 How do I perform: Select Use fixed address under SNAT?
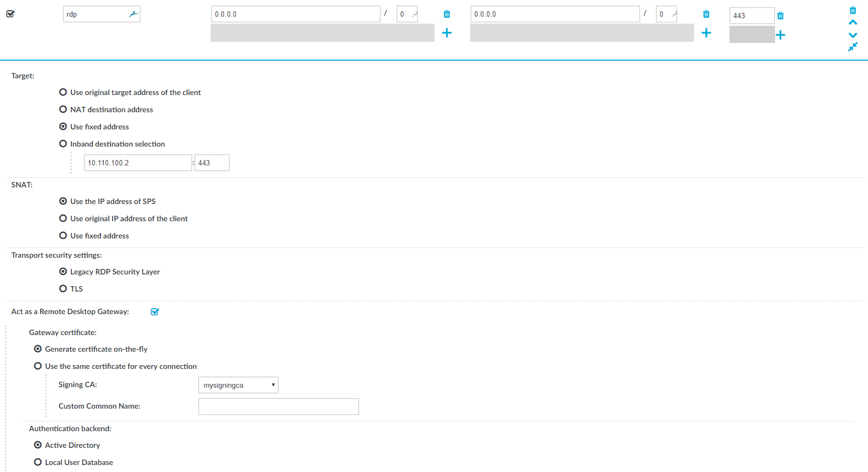tap(63, 236)
